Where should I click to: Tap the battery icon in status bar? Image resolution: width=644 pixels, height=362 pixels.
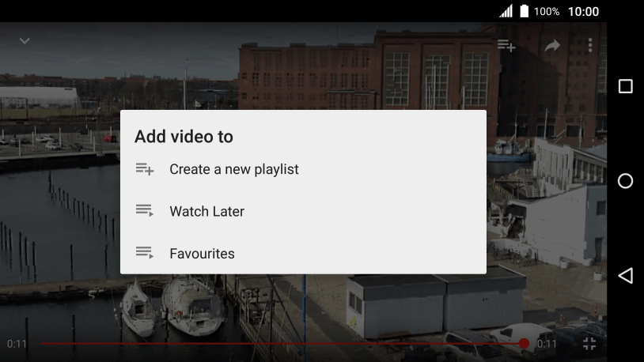(x=524, y=11)
